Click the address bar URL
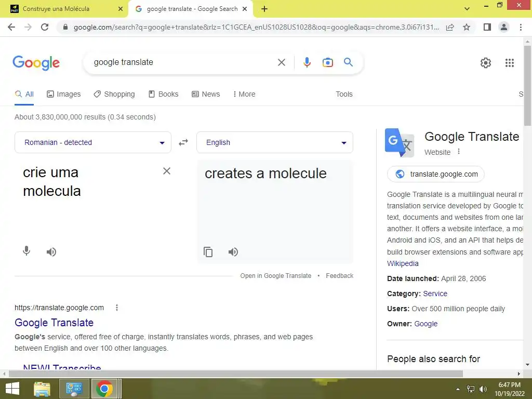 coord(256,27)
